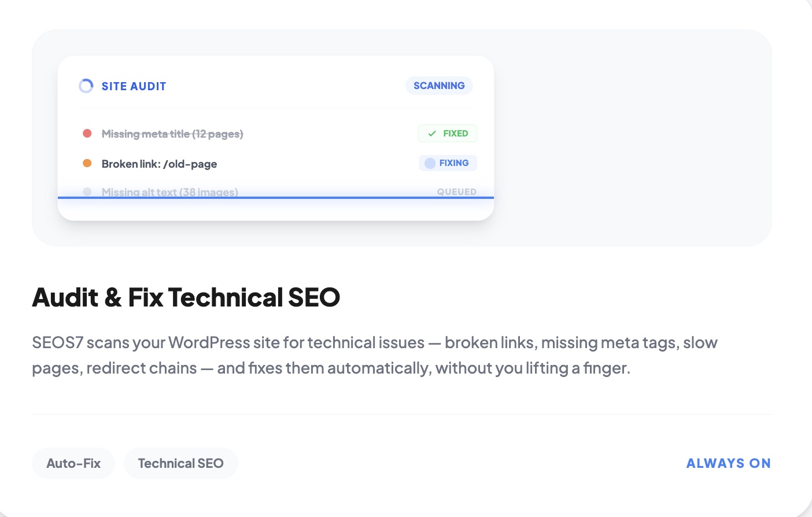
Task: Expand the Broken link /old-page row
Action: pyautogui.click(x=160, y=164)
